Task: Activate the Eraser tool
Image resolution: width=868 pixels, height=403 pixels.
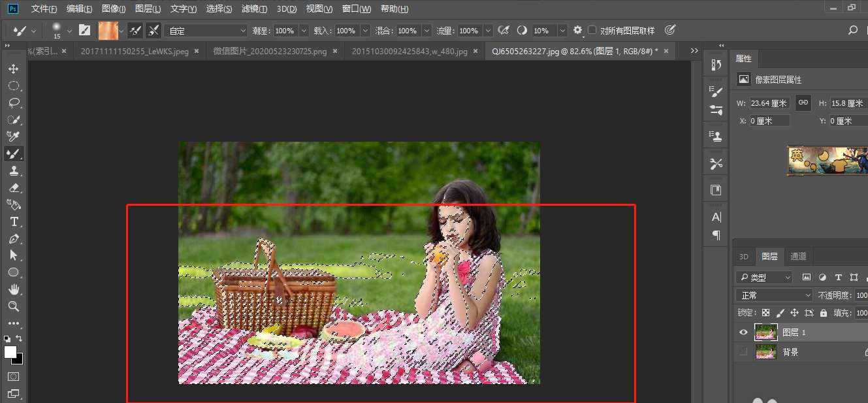Action: pyautogui.click(x=13, y=187)
